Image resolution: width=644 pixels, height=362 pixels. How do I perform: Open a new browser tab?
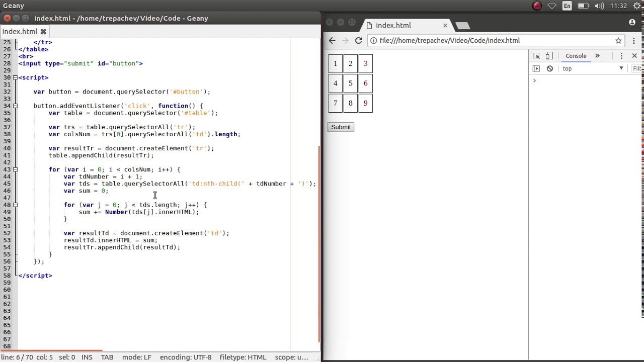pyautogui.click(x=462, y=25)
